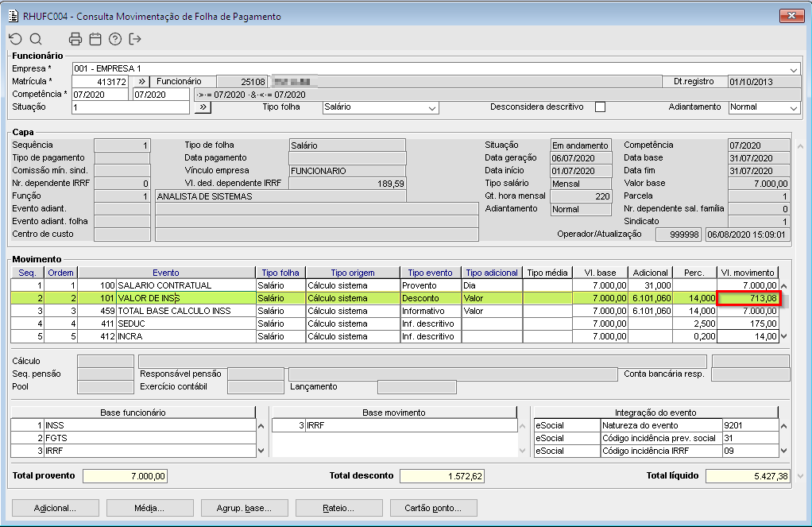This screenshot has width=812, height=527.
Task: Click the undo/refresh arrow toolbar icon
Action: [x=16, y=39]
